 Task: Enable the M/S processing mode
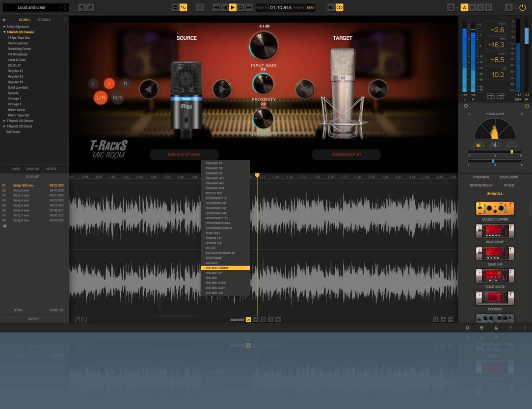pos(117,98)
